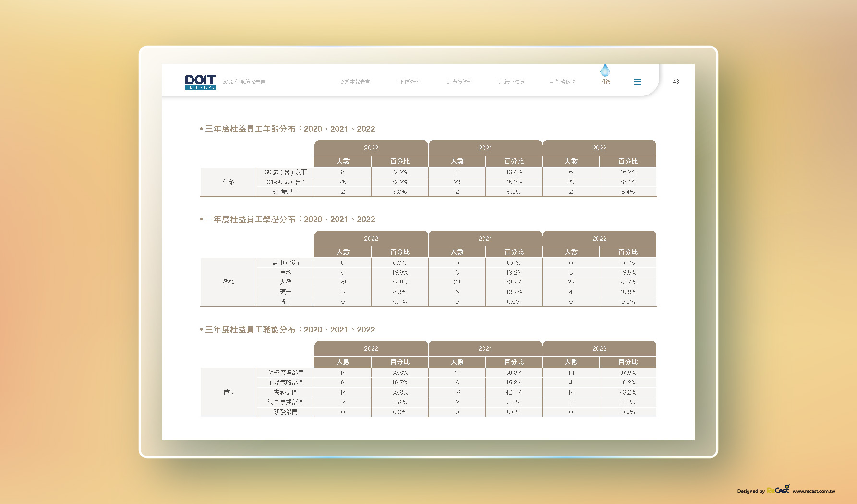Click the 博士 row label

click(x=286, y=302)
